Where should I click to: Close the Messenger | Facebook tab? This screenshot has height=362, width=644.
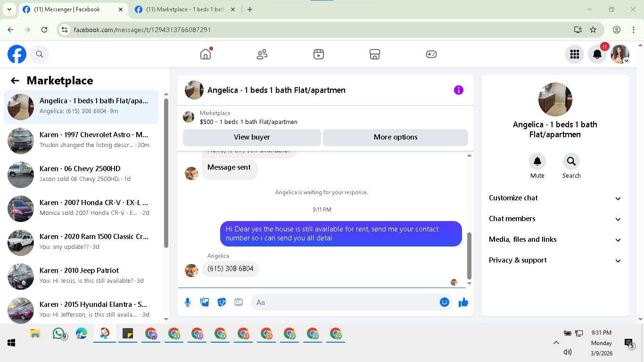coord(121,9)
